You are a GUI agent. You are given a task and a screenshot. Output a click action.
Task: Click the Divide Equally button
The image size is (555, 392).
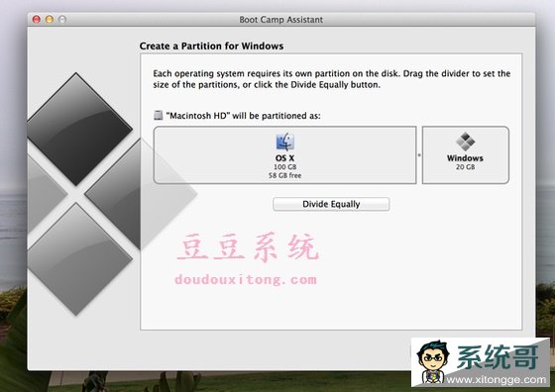point(331,204)
